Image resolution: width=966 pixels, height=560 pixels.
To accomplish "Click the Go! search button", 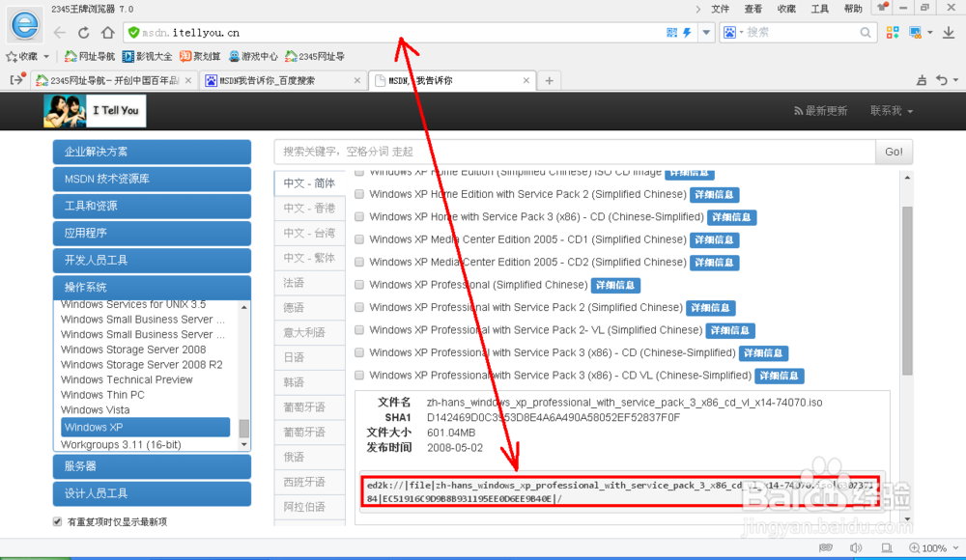I will coord(893,152).
